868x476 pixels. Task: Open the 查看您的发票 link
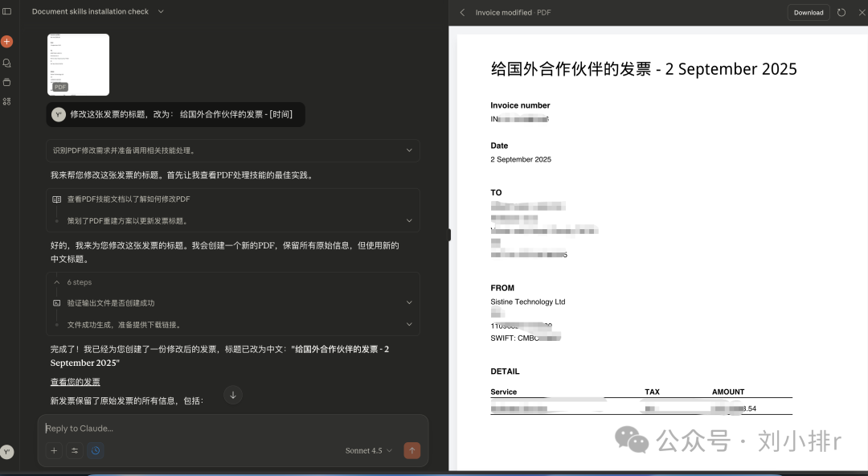click(x=76, y=382)
